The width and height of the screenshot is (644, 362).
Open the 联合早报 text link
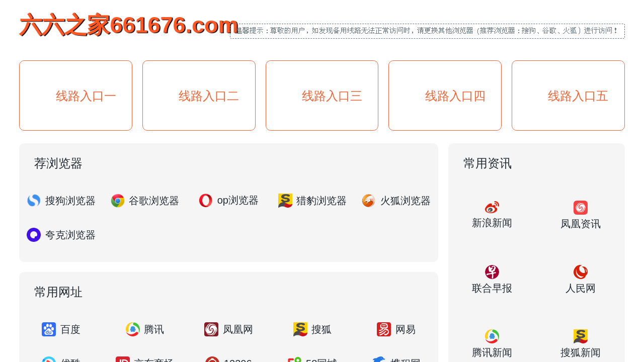[x=492, y=288]
